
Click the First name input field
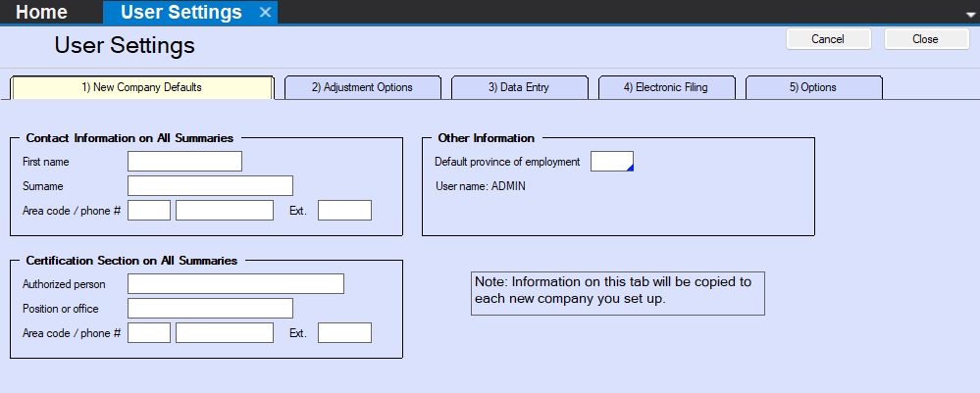184,162
